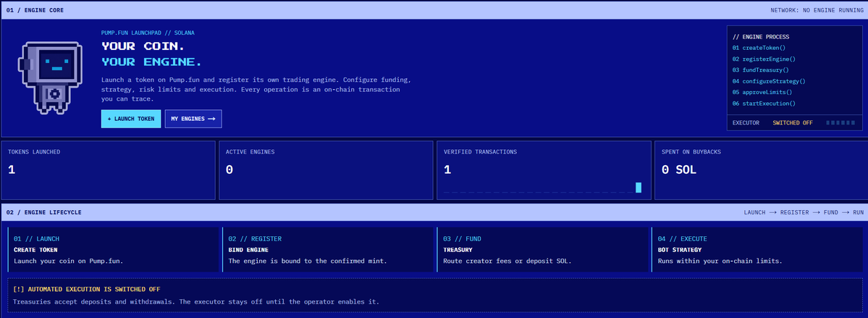Click the SPENT ON BUYBACKS label

tap(693, 152)
